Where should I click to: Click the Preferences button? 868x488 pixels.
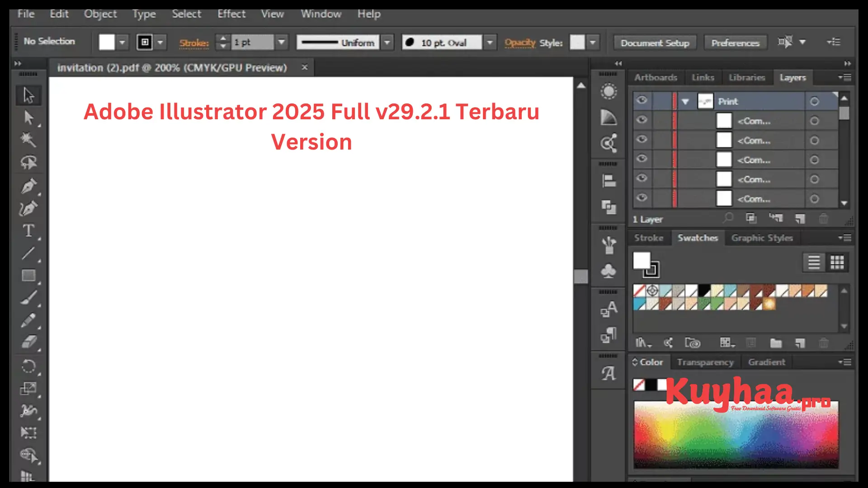point(735,43)
